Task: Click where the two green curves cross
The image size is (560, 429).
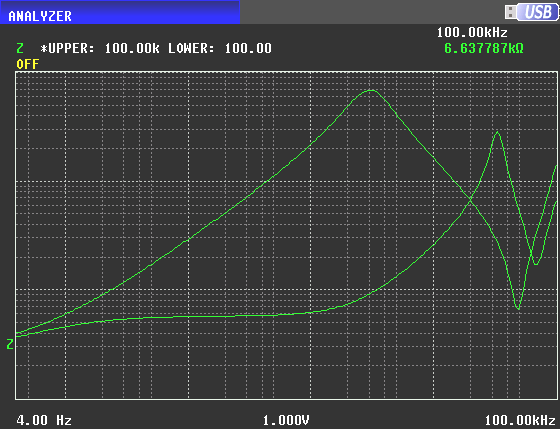Action: [x=471, y=201]
